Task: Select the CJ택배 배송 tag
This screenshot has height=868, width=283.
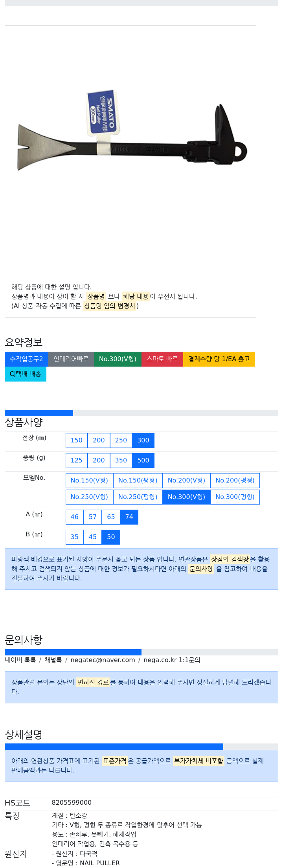Action: 26,374
